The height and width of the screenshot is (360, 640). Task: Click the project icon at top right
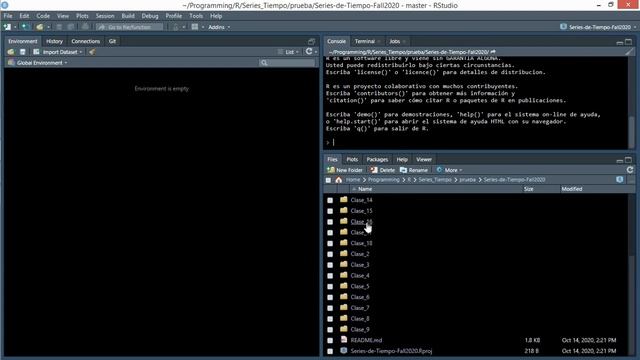[563, 27]
